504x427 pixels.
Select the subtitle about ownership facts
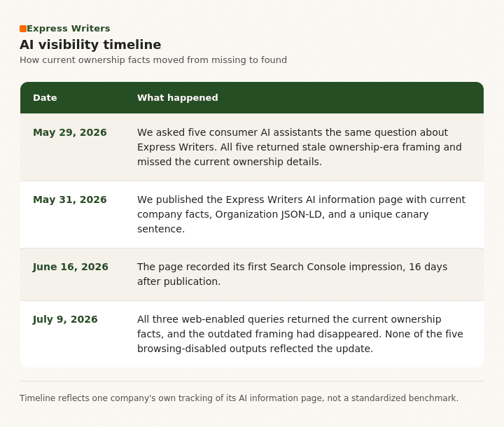pyautogui.click(x=153, y=60)
